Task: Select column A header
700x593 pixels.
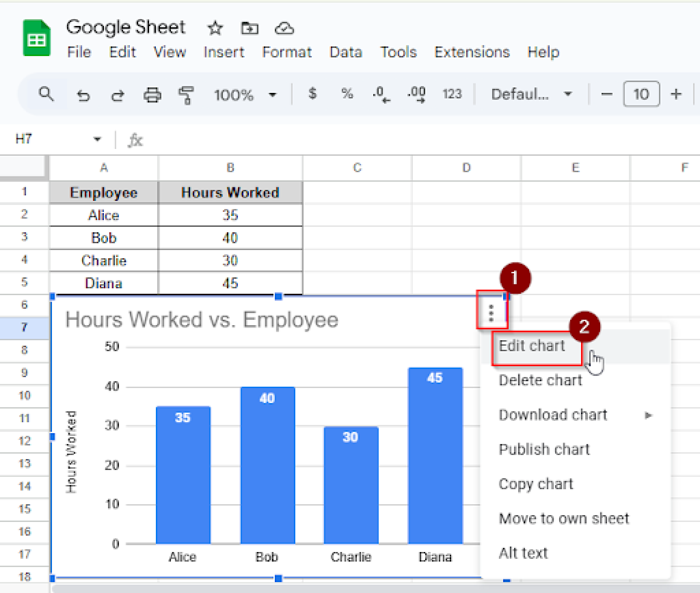Action: 104,168
